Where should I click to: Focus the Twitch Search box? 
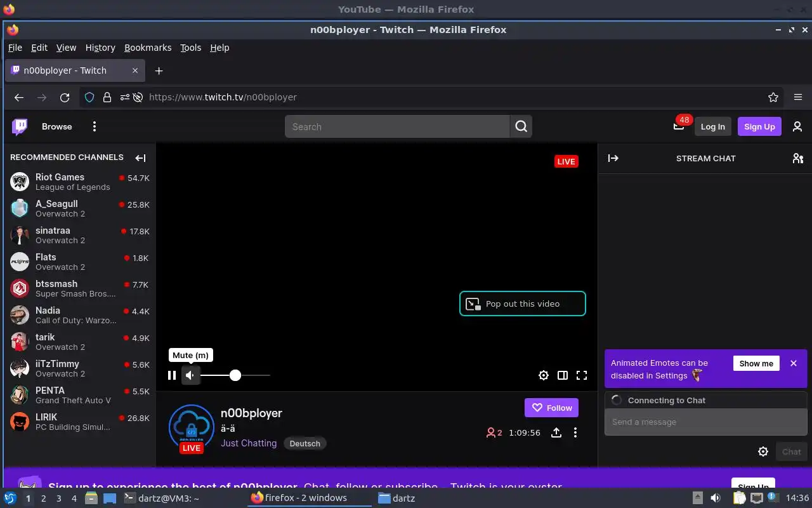(x=397, y=126)
